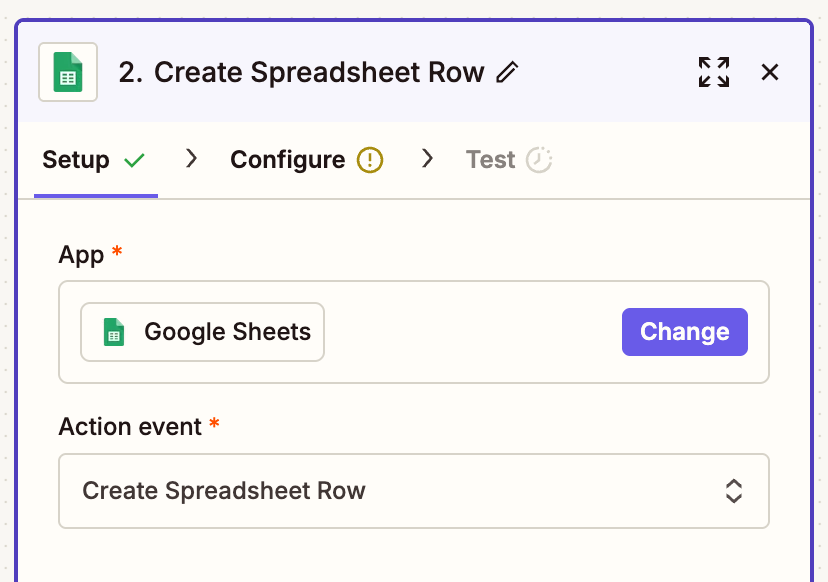Close the Create Spreadsheet Row panel
Screen dimensions: 828x582
coord(770,72)
